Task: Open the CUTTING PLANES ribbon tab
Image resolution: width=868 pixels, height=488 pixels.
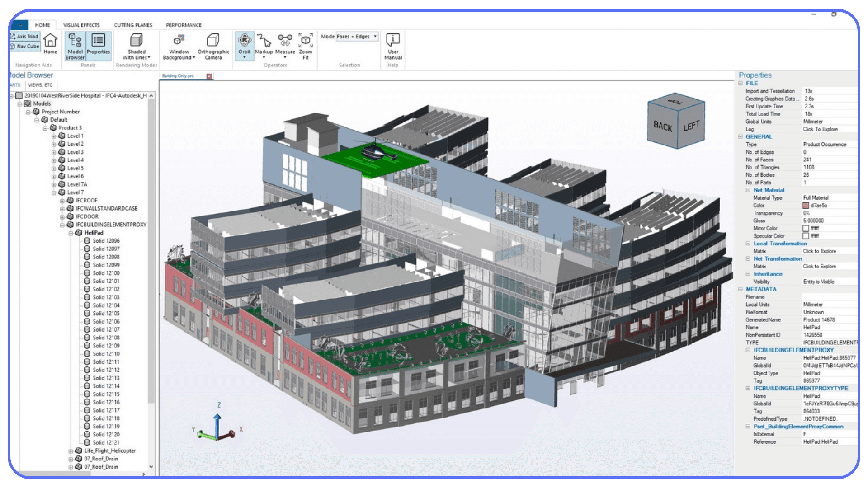Action: click(x=133, y=25)
